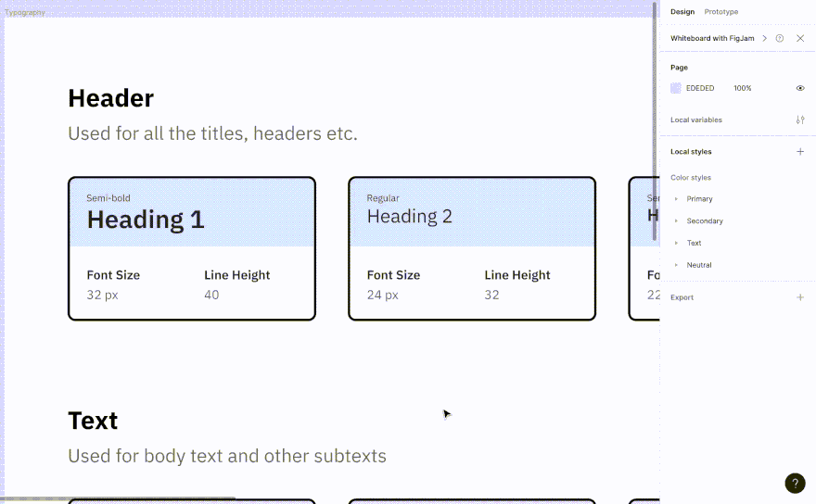
Task: Dismiss the Whiteboard with FigJam banner
Action: click(x=800, y=38)
